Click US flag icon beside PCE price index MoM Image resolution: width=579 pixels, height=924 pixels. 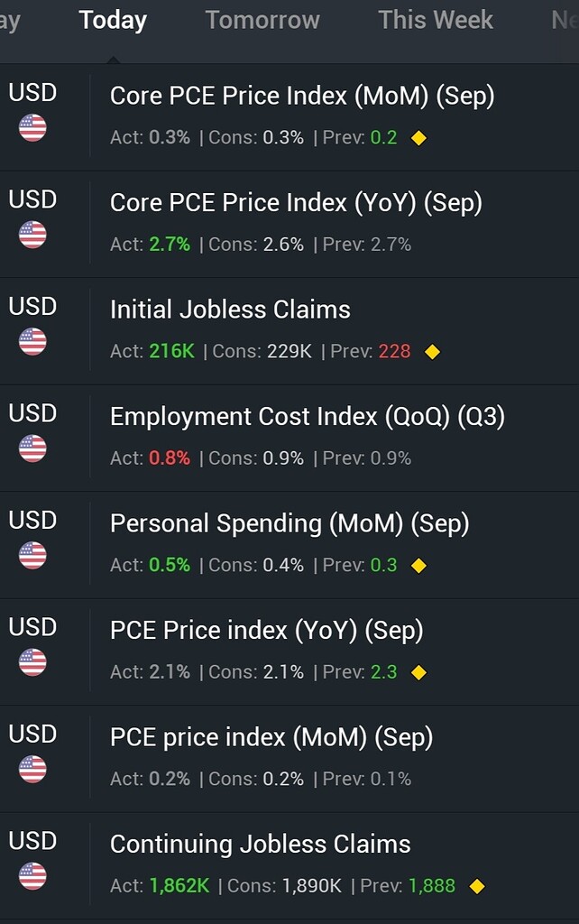32,769
